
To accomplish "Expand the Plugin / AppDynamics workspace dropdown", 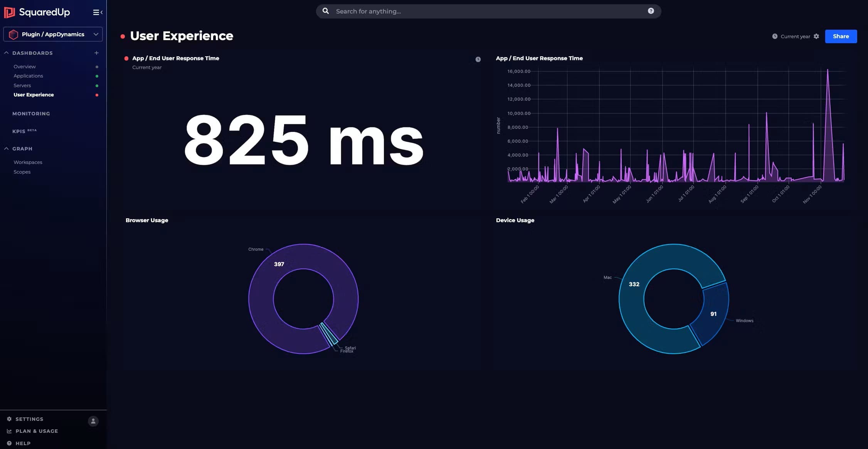I will coord(96,34).
